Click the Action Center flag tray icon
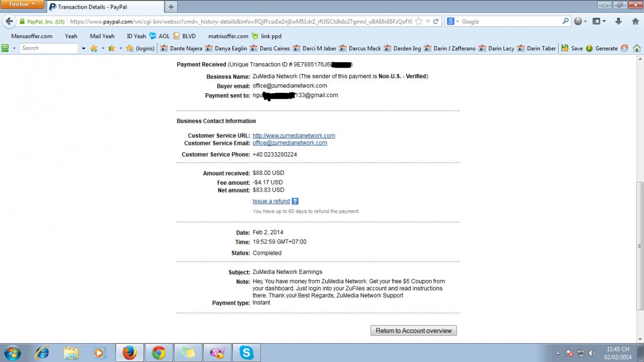644x362 pixels. pos(570,353)
